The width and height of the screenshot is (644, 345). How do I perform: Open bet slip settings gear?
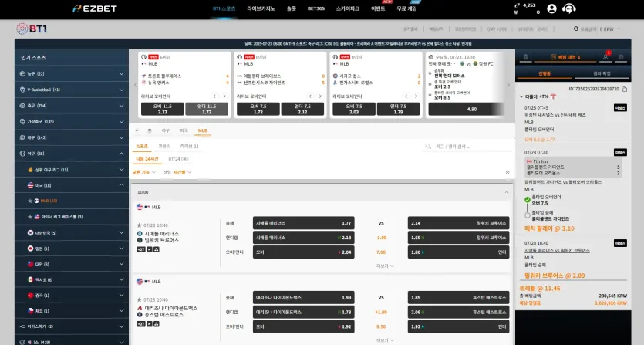[621, 57]
